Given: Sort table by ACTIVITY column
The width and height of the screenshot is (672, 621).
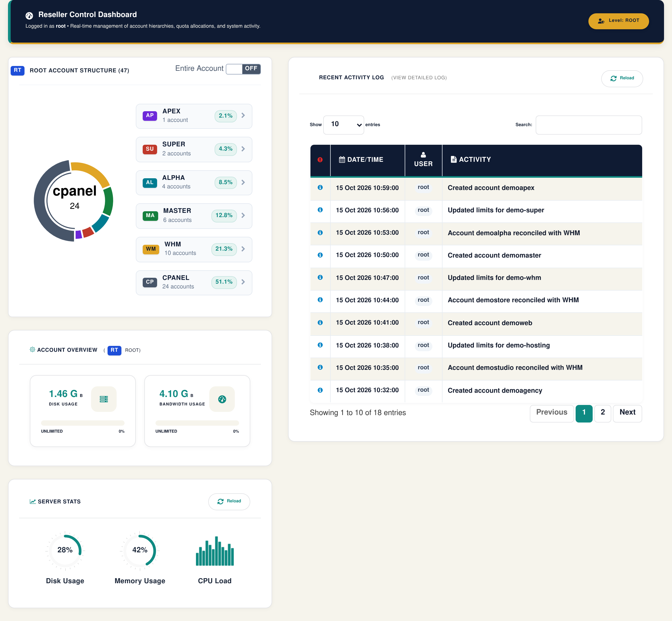Looking at the screenshot, I should [542, 160].
